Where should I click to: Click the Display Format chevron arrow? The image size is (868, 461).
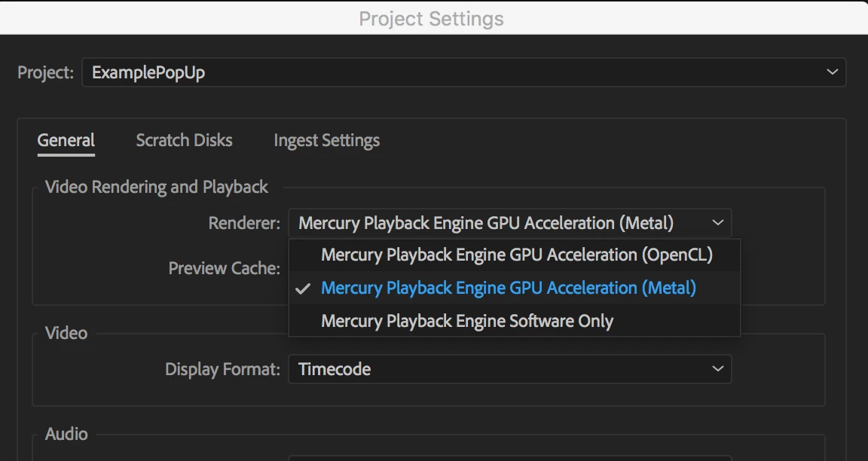click(x=717, y=369)
